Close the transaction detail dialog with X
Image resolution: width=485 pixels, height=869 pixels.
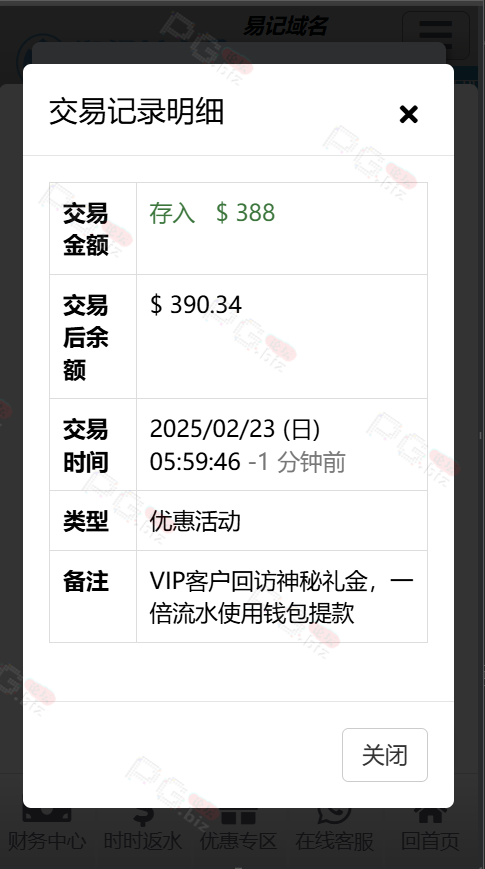409,114
